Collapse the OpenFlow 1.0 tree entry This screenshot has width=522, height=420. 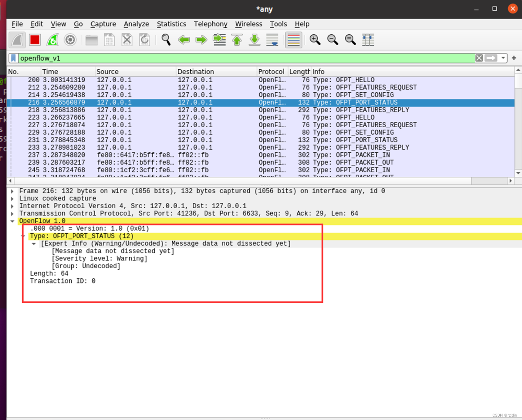pos(12,221)
